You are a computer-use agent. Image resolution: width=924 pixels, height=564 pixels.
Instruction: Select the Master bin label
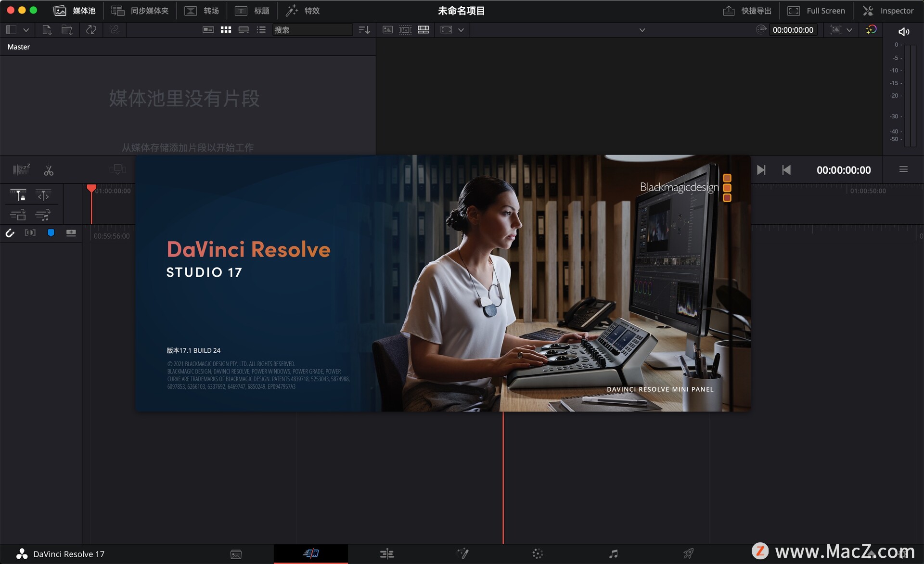coord(19,47)
